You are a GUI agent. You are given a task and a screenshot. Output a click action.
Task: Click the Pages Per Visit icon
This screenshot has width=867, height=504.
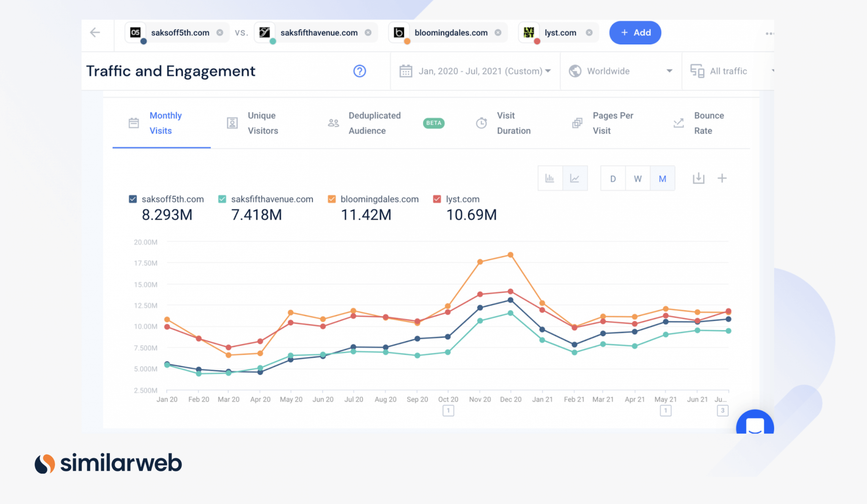[577, 123]
